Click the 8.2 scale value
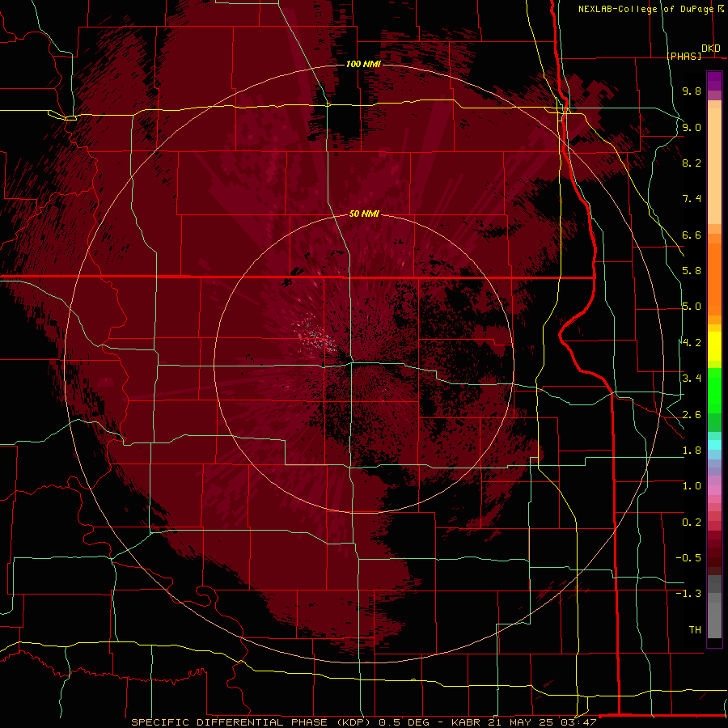 [692, 163]
